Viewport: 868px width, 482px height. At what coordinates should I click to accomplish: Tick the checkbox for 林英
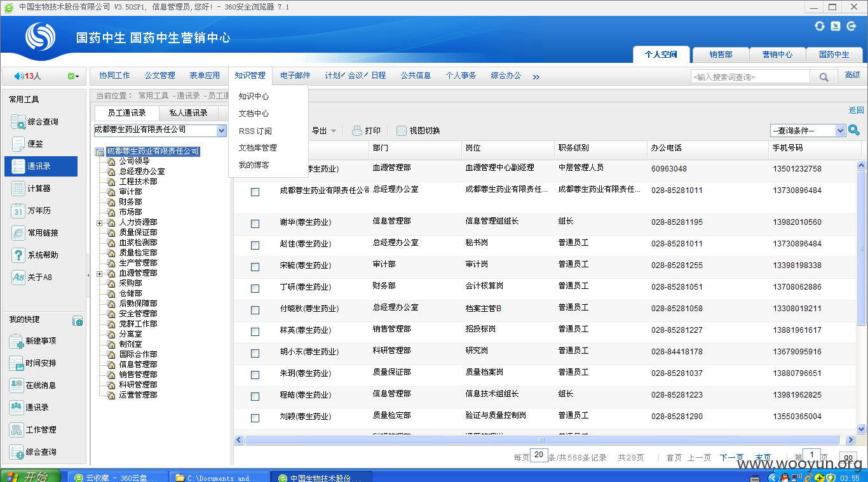(x=255, y=331)
